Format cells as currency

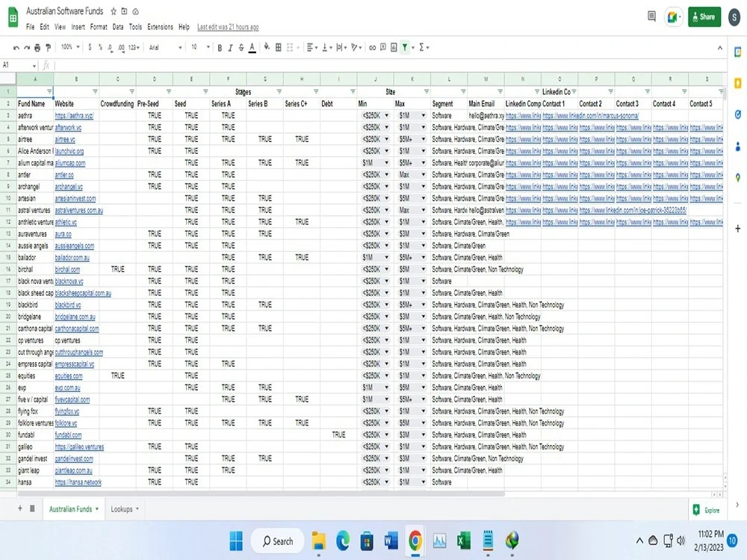click(90, 47)
